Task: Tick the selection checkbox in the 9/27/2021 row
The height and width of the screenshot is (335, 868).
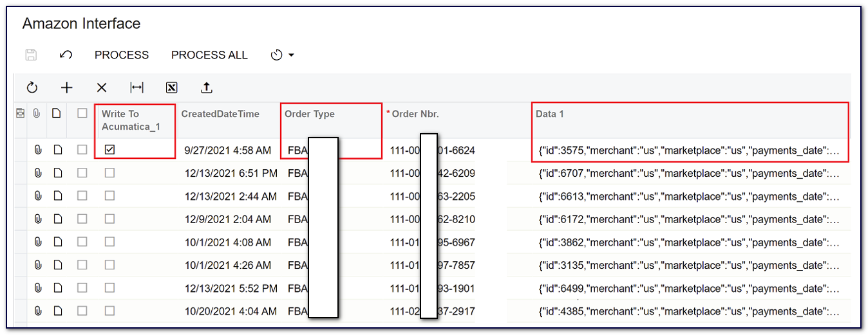Action: [82, 150]
